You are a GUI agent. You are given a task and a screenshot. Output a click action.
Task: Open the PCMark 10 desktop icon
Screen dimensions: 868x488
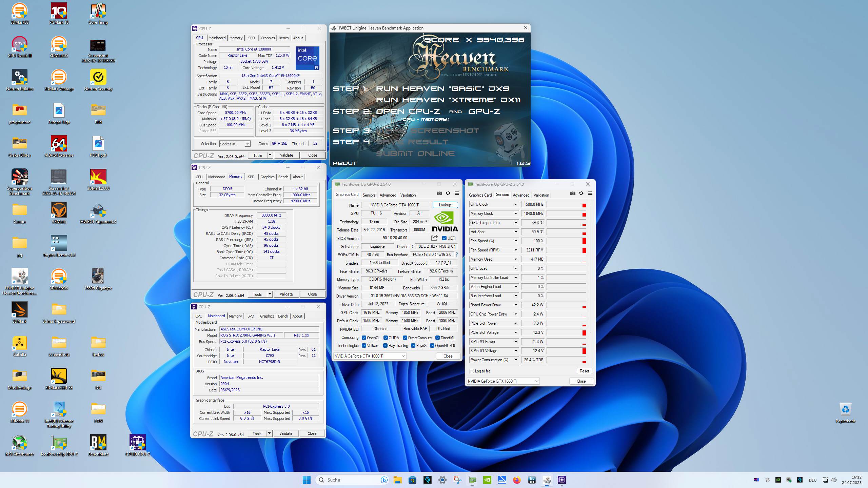click(x=59, y=14)
